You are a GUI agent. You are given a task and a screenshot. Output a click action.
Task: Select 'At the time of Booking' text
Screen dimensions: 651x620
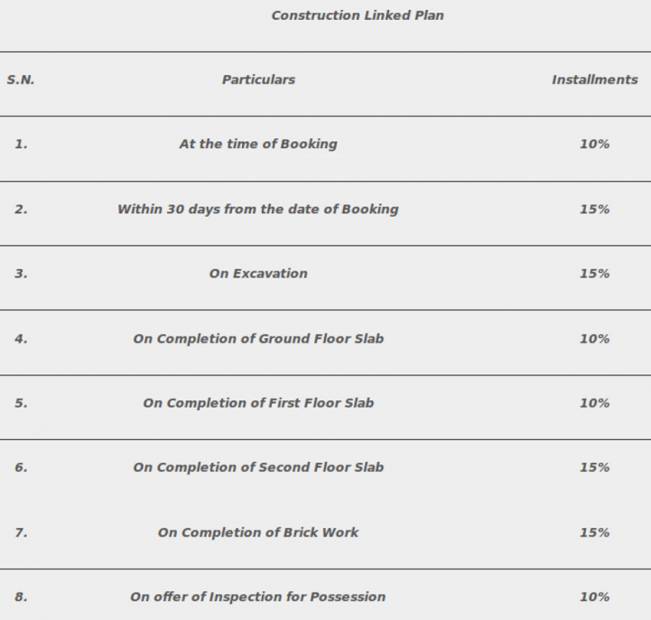pos(258,144)
